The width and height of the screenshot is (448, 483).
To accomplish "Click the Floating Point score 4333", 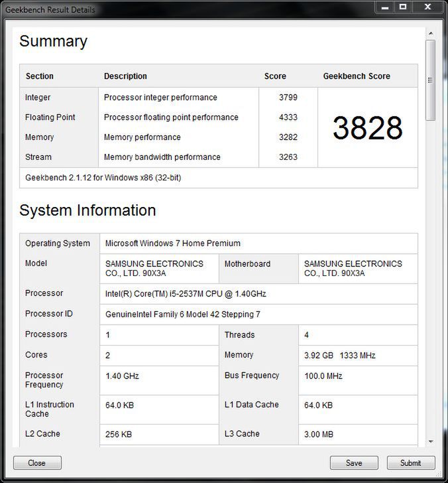I will point(288,117).
